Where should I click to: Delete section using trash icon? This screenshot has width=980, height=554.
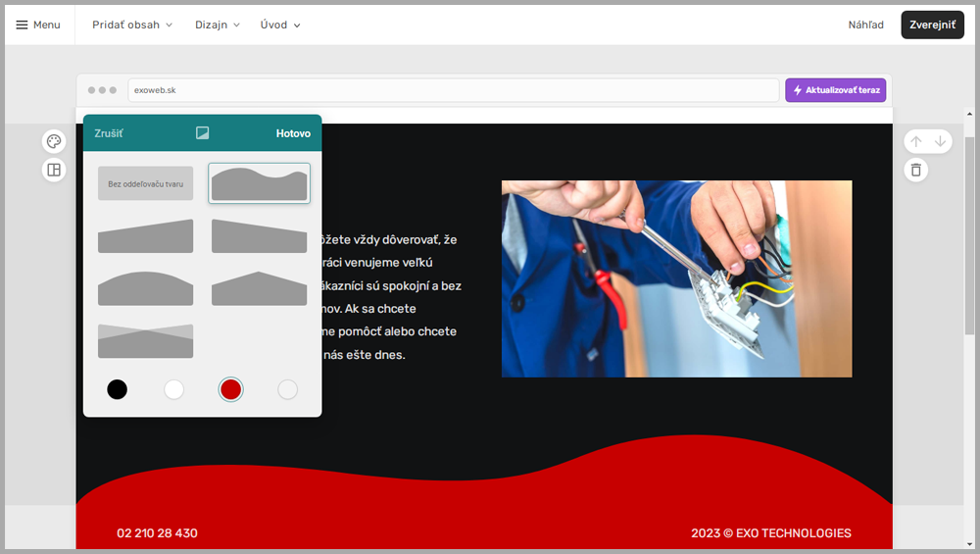(x=915, y=170)
